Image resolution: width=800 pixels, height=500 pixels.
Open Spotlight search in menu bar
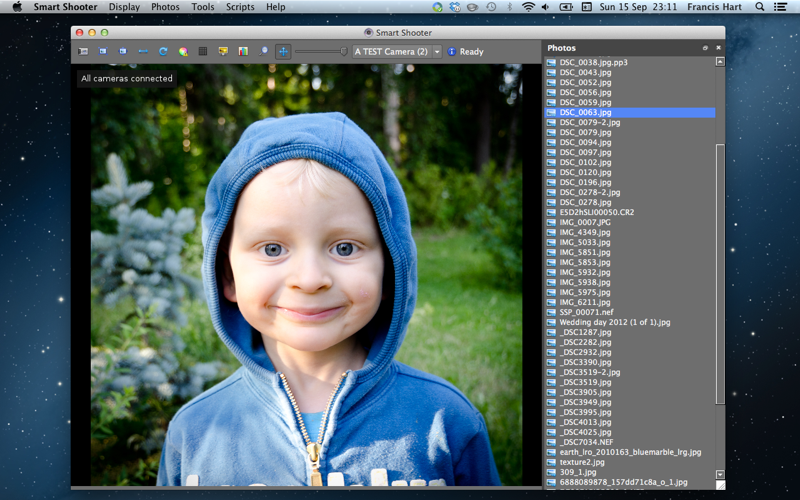coord(760,7)
